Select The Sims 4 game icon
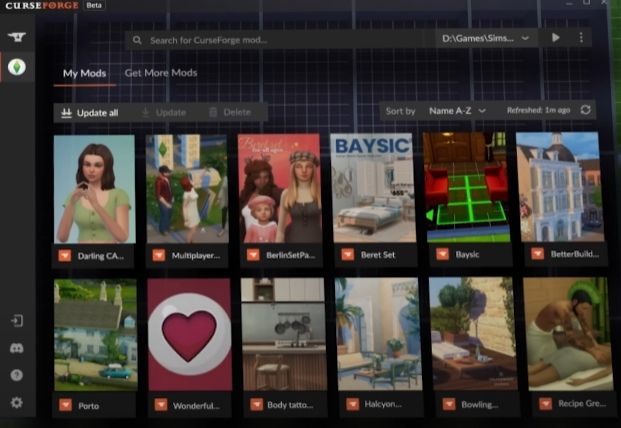This screenshot has width=621, height=428. (17, 67)
